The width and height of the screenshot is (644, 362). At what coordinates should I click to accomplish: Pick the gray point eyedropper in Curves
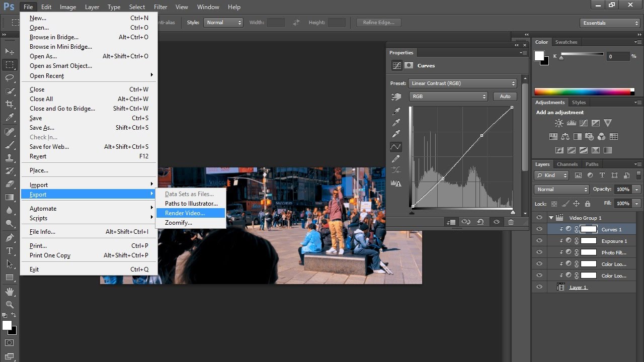pyautogui.click(x=396, y=123)
